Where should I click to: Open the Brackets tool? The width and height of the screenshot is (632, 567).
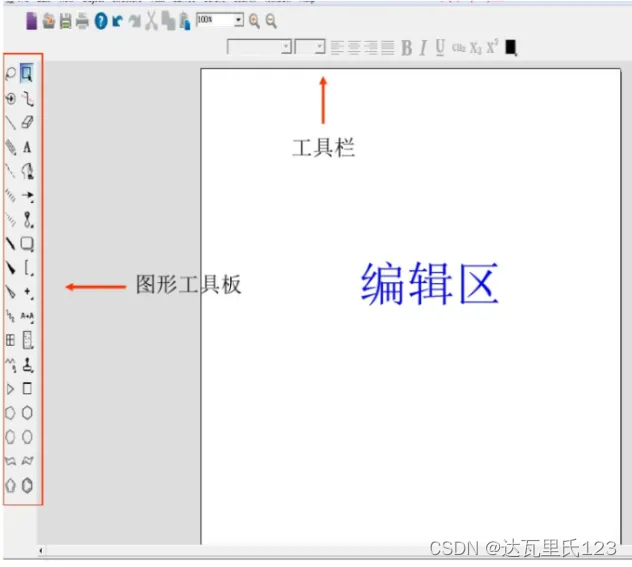(28, 268)
